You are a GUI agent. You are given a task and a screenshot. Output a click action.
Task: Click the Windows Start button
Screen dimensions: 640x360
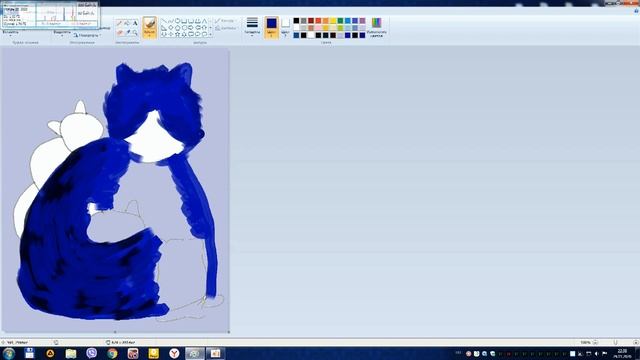9,353
